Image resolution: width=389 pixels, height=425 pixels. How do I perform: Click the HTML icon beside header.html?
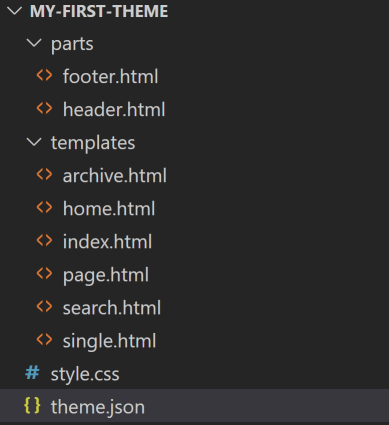pos(44,108)
